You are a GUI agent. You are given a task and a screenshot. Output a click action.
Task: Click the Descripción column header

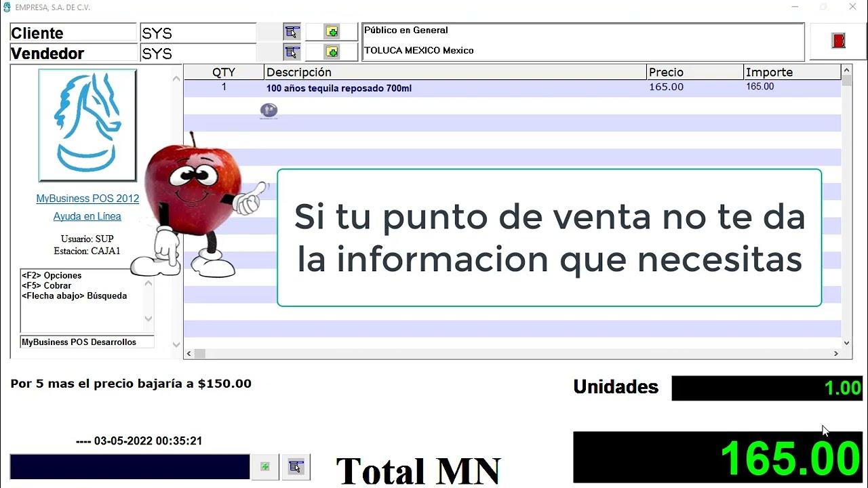click(x=455, y=72)
